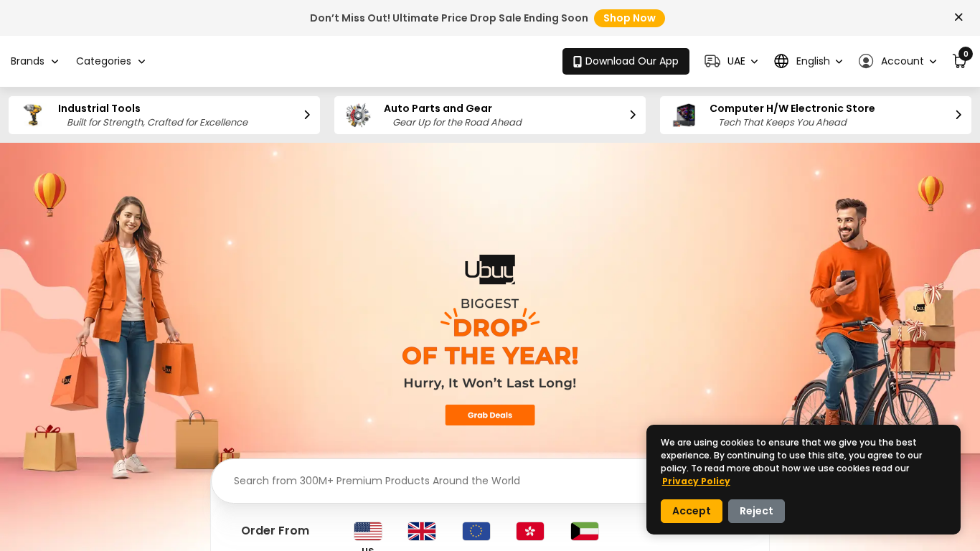Click the Shop Now button
This screenshot has height=551, width=980.
coord(629,18)
